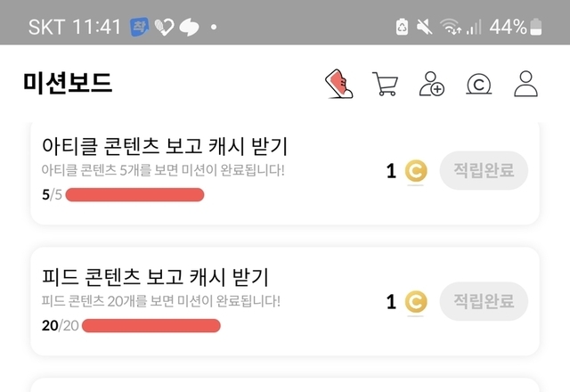Tap the add friend icon
Screen dimensions: 570x392
point(432,84)
